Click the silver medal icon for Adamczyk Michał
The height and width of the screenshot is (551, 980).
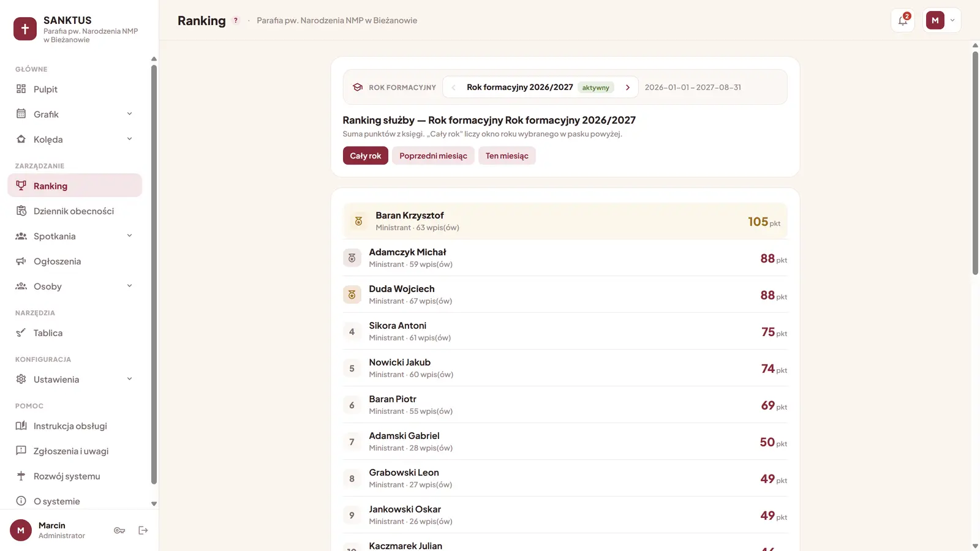(x=352, y=258)
